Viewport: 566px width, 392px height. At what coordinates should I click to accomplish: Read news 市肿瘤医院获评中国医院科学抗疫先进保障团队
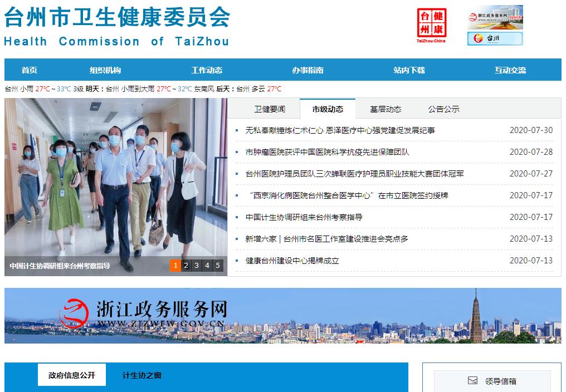327,152
